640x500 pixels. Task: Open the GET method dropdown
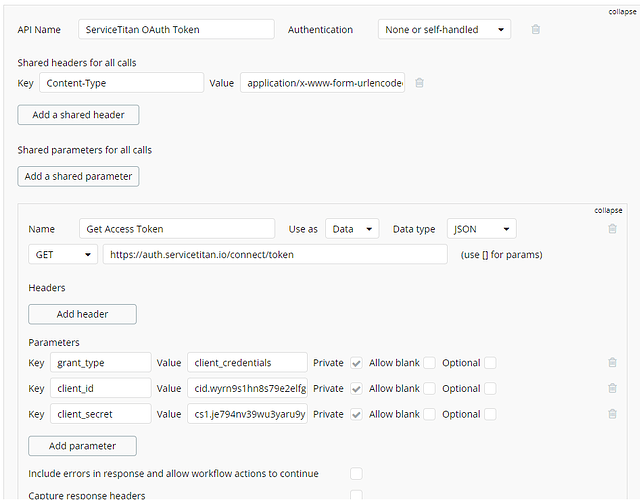coord(63,255)
